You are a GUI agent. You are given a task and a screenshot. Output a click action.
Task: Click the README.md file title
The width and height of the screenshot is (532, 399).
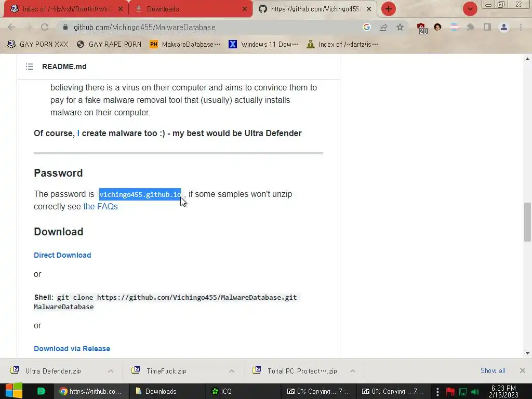64,66
